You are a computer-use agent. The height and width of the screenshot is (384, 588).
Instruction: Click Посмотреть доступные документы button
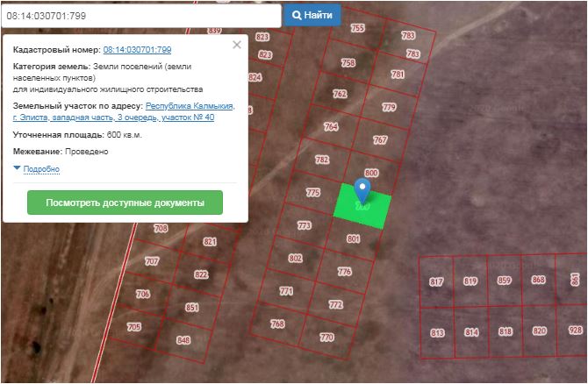125,203
